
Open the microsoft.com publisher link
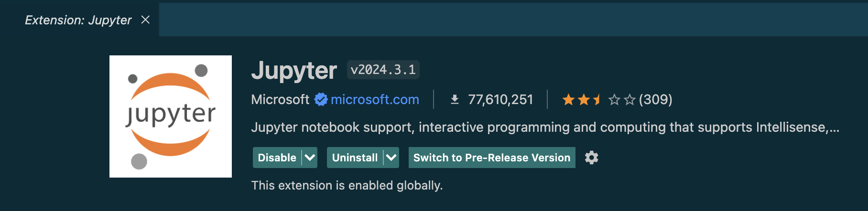375,99
